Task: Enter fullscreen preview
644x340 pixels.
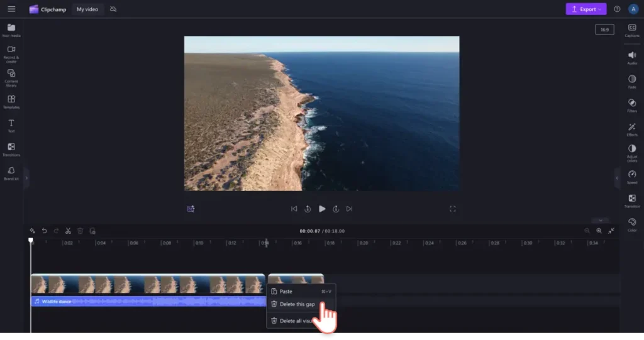Action: [x=453, y=209]
